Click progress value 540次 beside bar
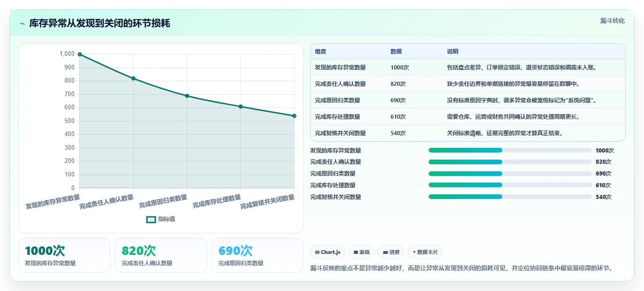 603,197
